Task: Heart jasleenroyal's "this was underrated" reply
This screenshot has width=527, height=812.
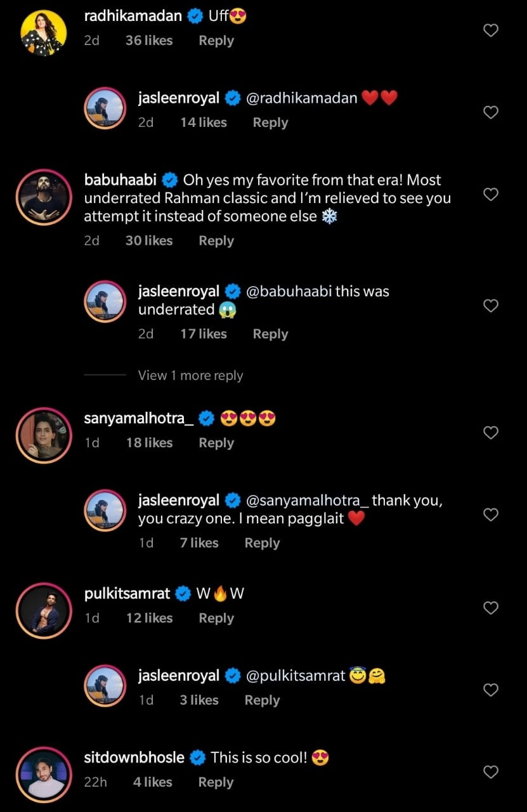Action: pos(491,306)
